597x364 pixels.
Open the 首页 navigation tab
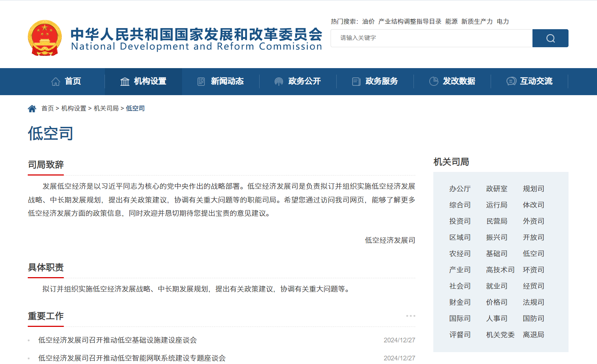point(66,81)
